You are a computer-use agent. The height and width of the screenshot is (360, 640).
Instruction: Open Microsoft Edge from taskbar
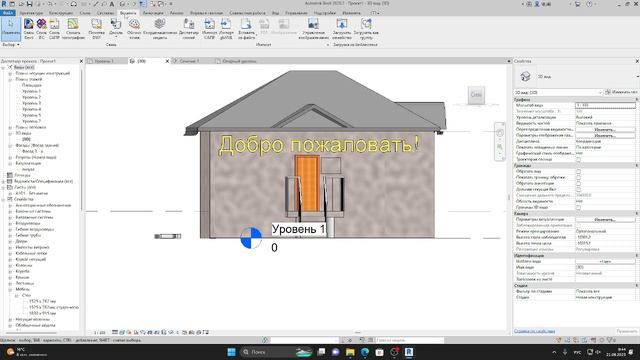(365, 352)
